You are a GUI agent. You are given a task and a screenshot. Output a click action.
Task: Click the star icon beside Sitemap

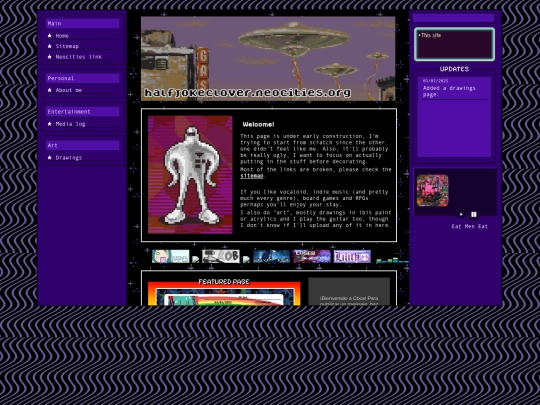(x=50, y=46)
